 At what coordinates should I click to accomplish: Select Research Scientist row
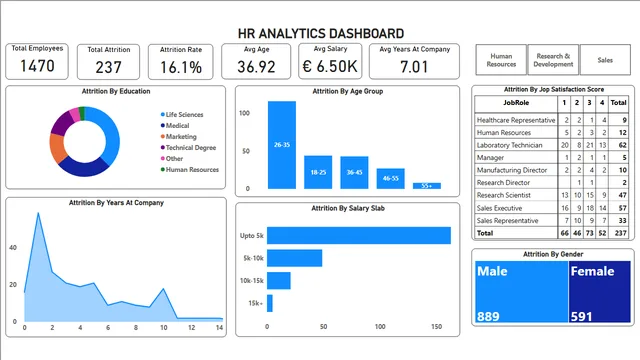(551, 195)
